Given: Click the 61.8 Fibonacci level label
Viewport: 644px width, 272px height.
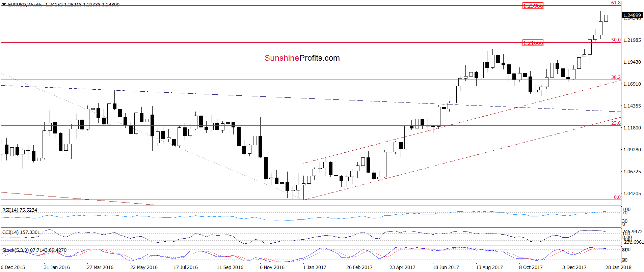Looking at the screenshot, I should pos(616,3).
